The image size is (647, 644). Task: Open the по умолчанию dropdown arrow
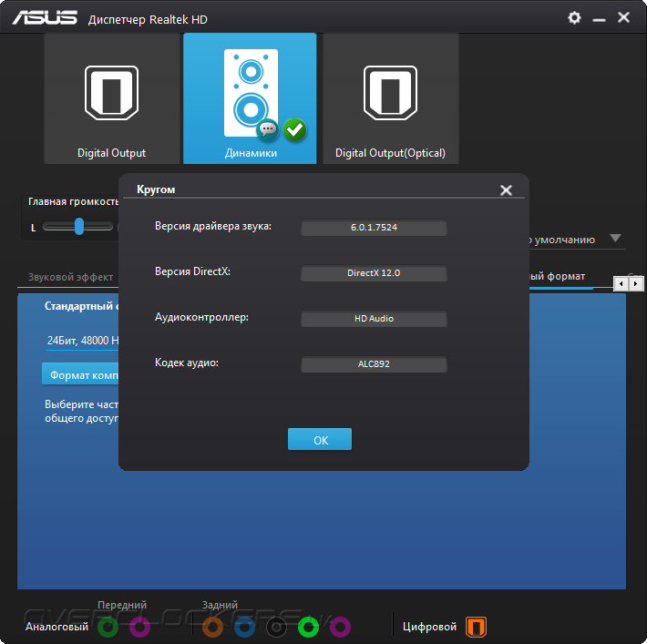[615, 239]
